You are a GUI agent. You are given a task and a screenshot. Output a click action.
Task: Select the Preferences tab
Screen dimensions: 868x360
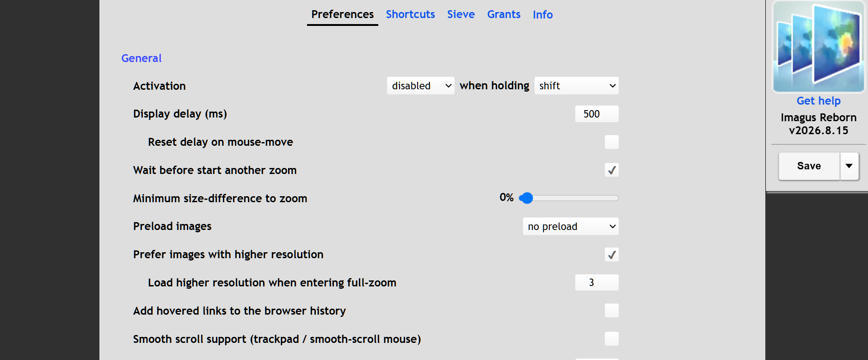pos(342,14)
